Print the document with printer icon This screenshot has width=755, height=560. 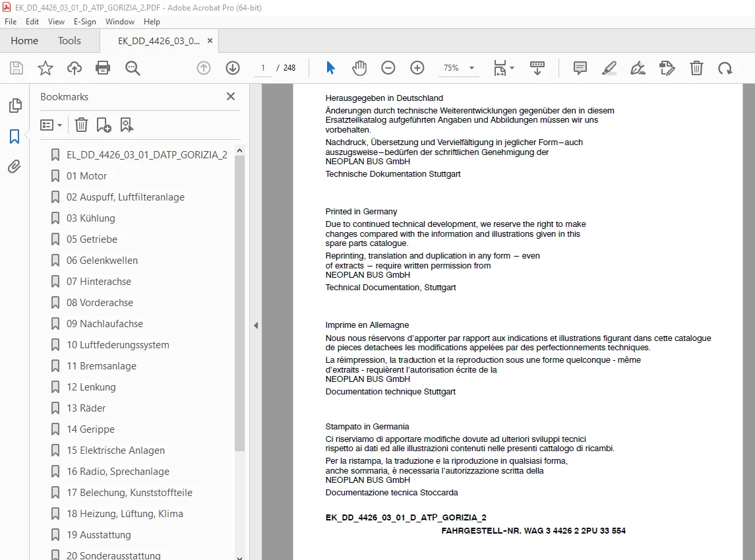103,68
